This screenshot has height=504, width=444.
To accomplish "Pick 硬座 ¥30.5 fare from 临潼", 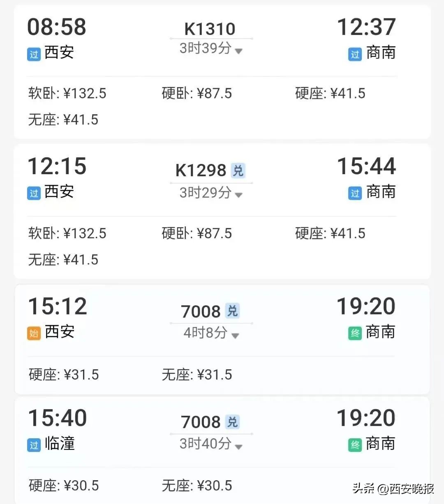I will click(x=64, y=486).
